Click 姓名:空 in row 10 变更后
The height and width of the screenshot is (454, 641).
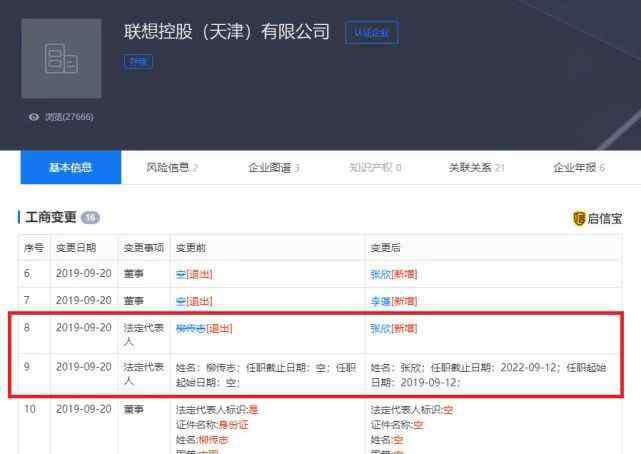[x=387, y=440]
